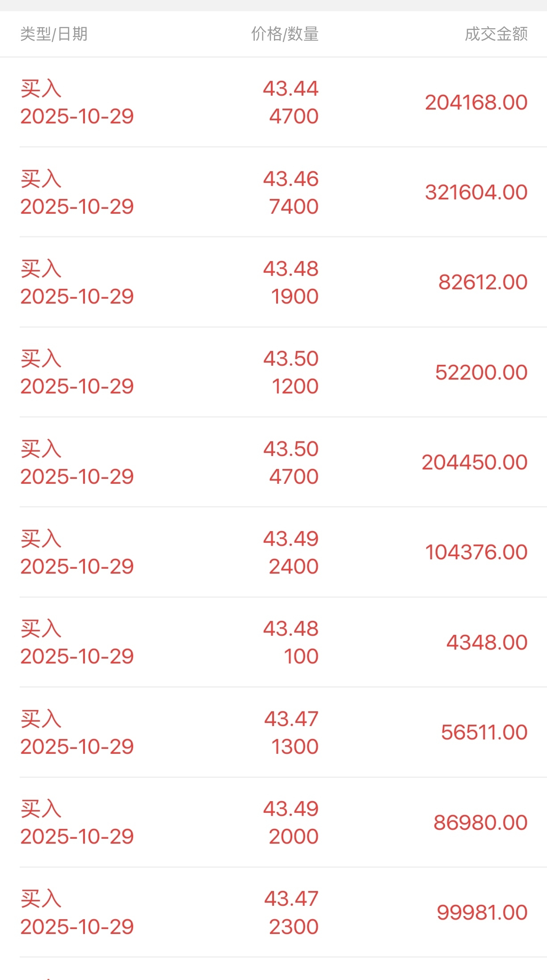Click the price 43.44

290,89
